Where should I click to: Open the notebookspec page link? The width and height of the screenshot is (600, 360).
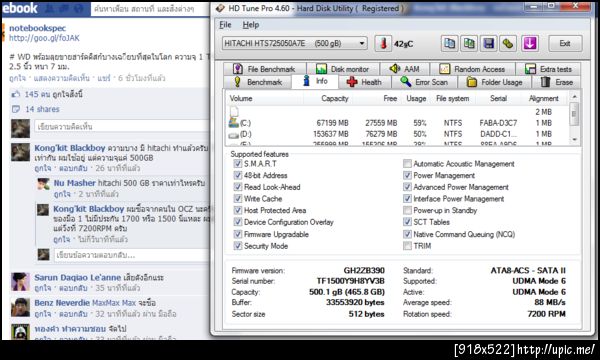point(38,28)
